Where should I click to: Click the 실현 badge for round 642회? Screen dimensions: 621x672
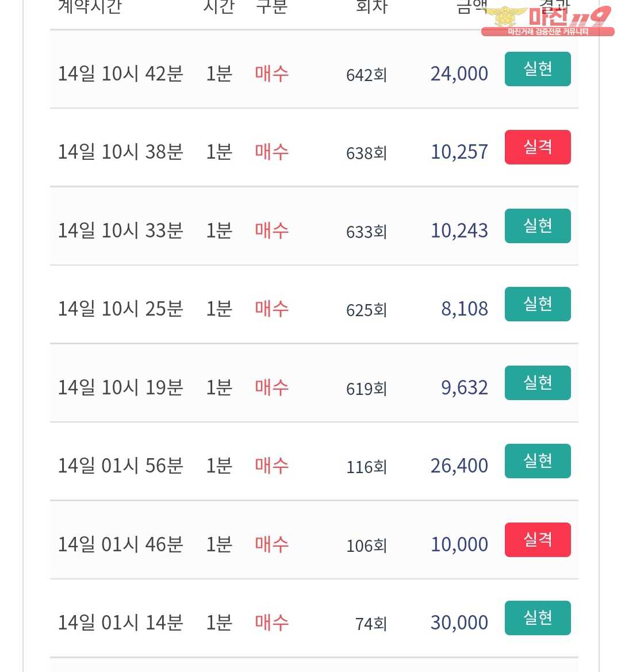coord(538,69)
